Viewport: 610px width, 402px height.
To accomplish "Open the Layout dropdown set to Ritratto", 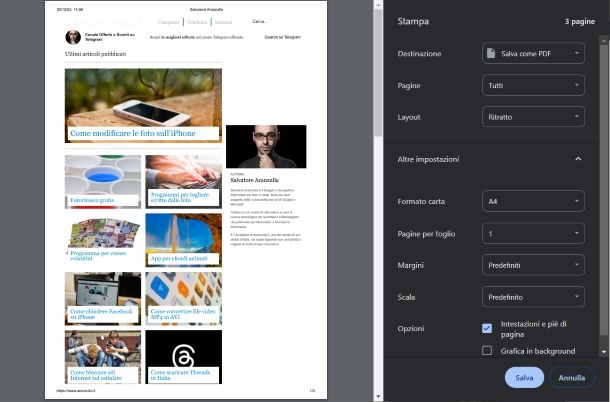I will pyautogui.click(x=533, y=117).
